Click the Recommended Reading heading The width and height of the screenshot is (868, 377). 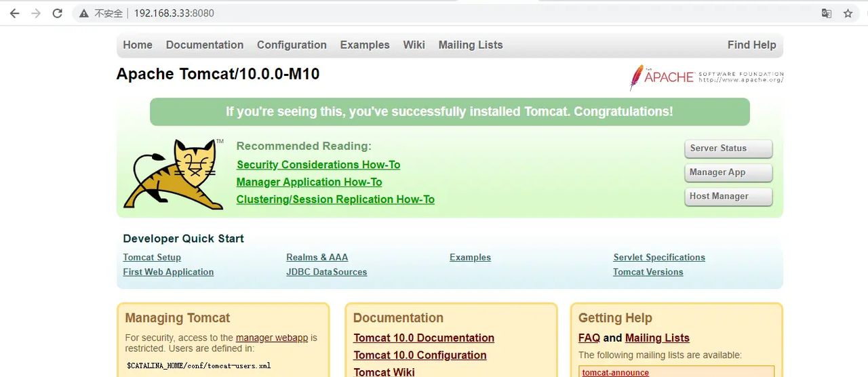(x=304, y=146)
